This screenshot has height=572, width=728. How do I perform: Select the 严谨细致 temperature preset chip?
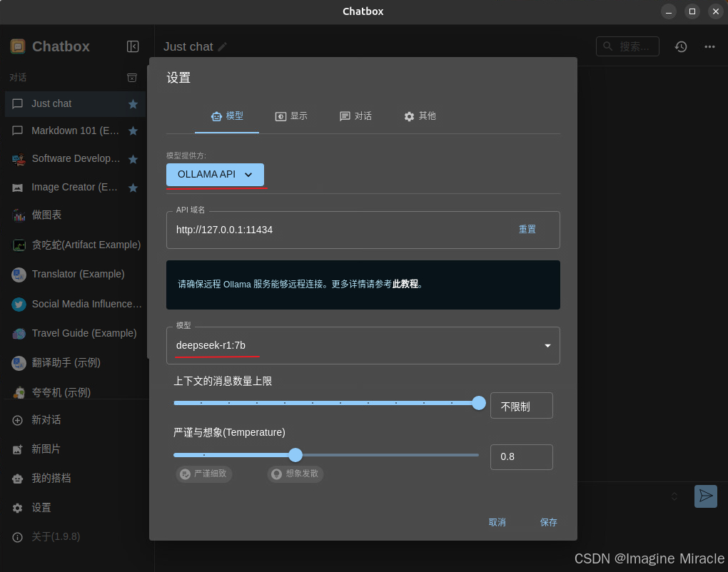(204, 474)
